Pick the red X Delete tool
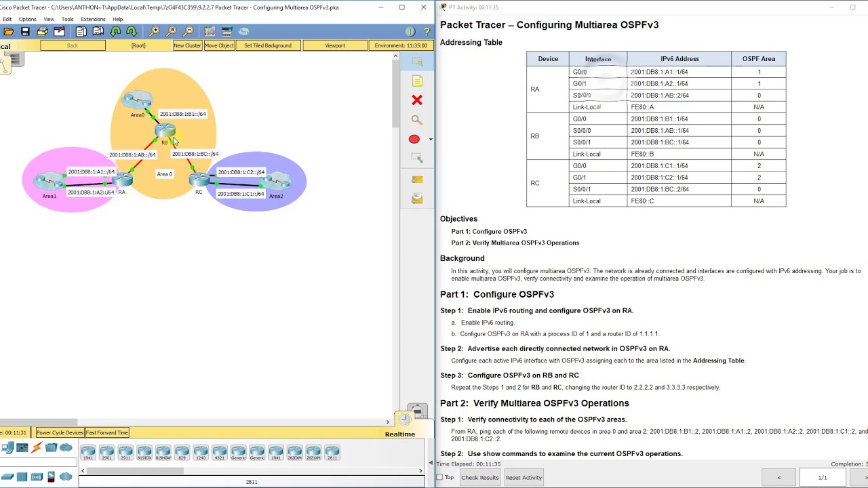The width and height of the screenshot is (868, 488). pyautogui.click(x=417, y=100)
